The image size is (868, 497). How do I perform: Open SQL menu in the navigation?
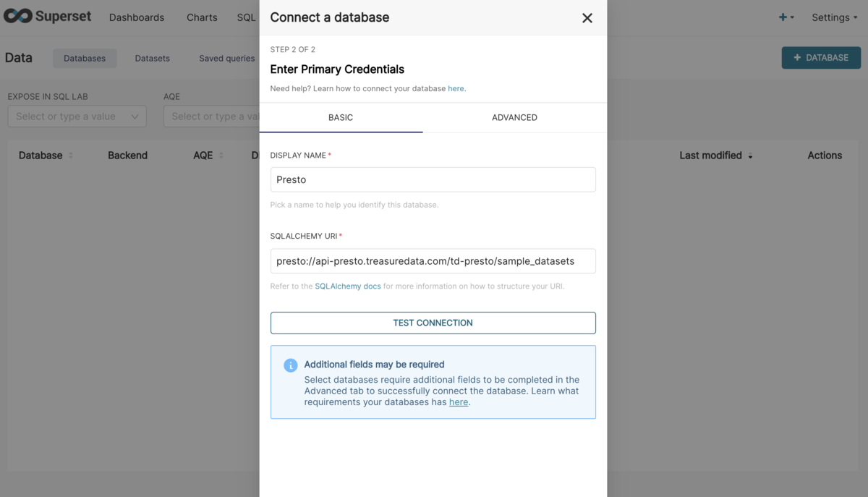point(247,17)
